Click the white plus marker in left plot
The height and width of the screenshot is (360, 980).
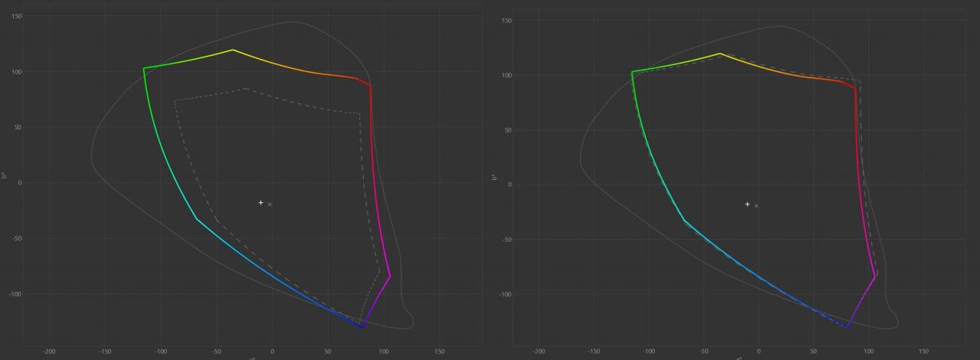pyautogui.click(x=261, y=203)
